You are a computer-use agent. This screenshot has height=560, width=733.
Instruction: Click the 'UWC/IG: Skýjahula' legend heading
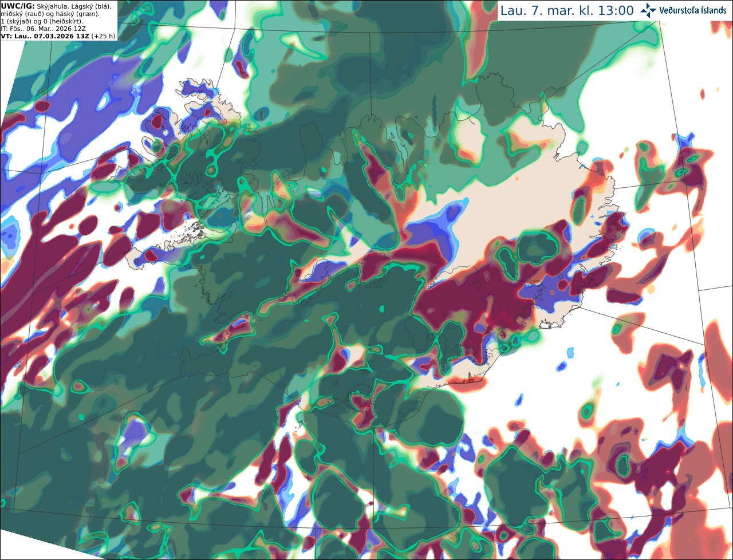coord(34,6)
